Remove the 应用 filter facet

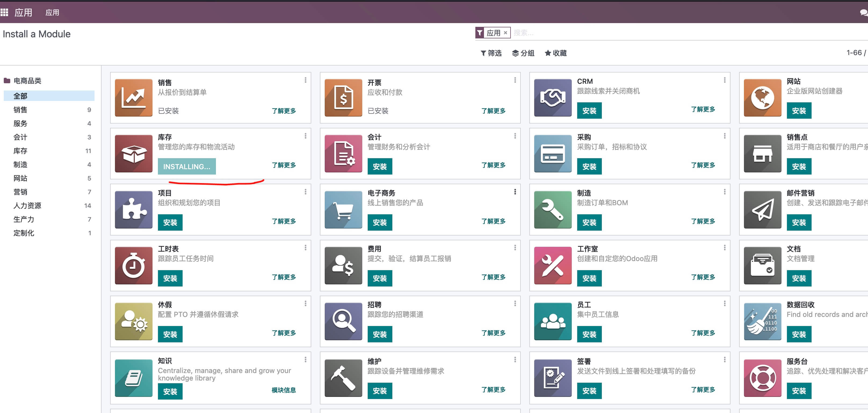click(x=505, y=33)
